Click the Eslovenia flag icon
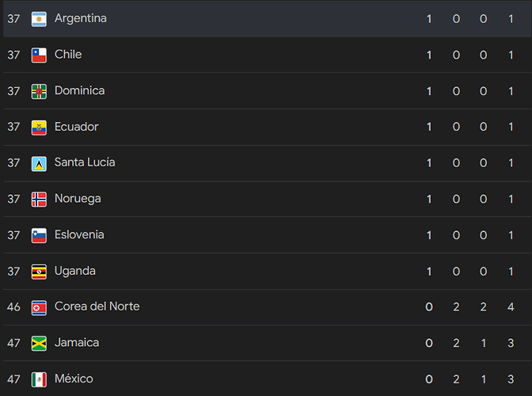Image resolution: width=532 pixels, height=396 pixels. pos(39,235)
